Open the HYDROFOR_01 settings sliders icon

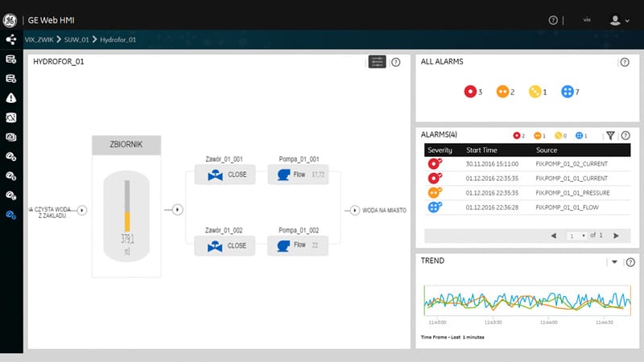[377, 62]
